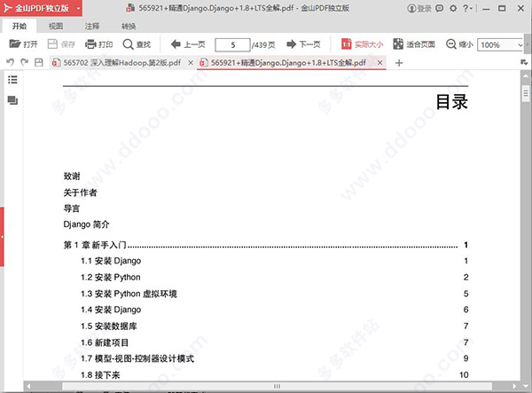Screen dimensions: 532x393
Task: Switch to the 注释 ribbon tab
Action: (x=92, y=26)
